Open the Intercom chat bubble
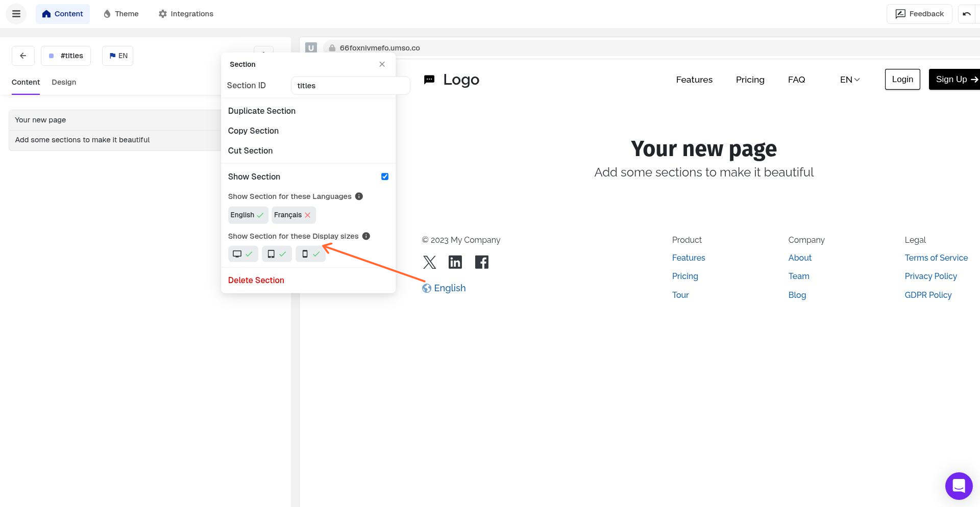980x507 pixels. 959,486
